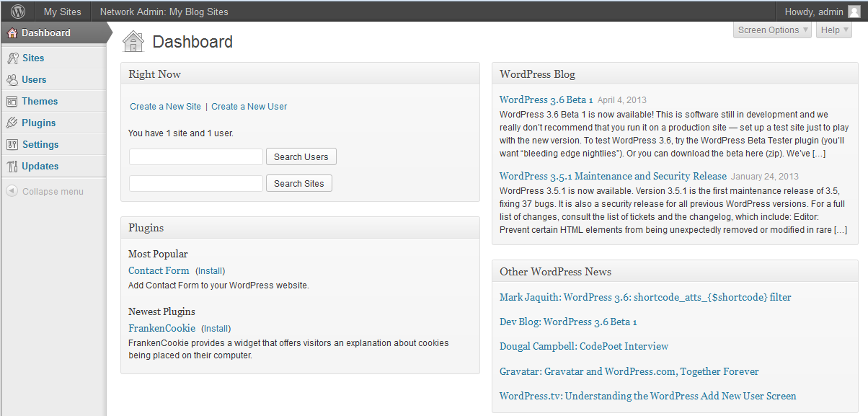Open the Screen Options dropdown
The image size is (868, 416).
click(x=772, y=30)
